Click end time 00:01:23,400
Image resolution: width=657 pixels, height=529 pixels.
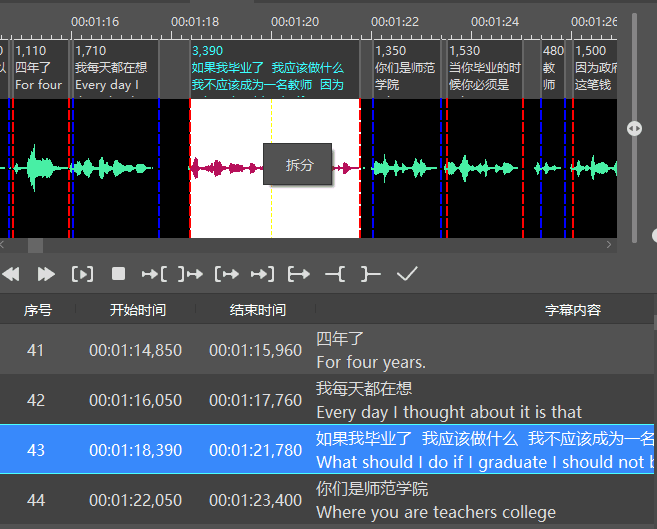[x=256, y=500]
